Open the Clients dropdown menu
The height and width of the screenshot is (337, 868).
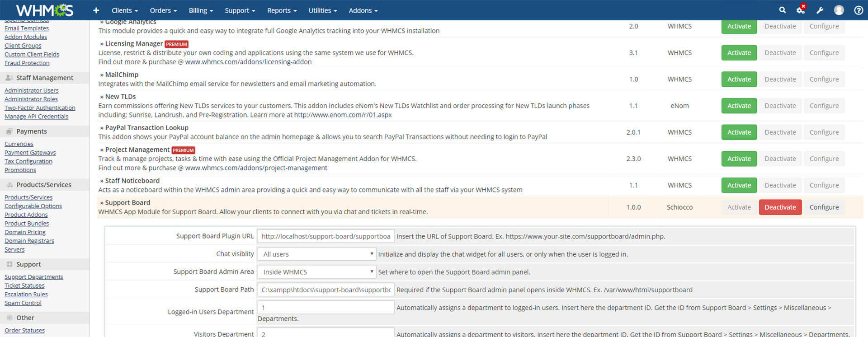124,10
